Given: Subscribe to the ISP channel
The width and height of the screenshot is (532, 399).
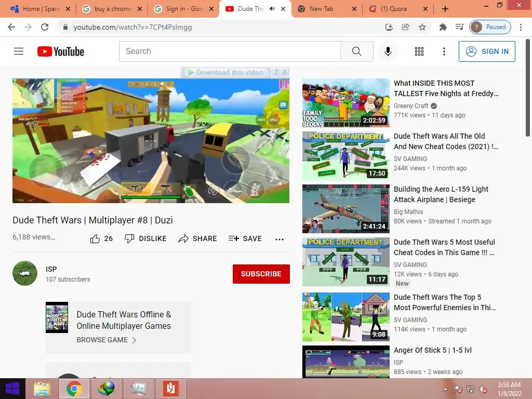Looking at the screenshot, I should (261, 274).
